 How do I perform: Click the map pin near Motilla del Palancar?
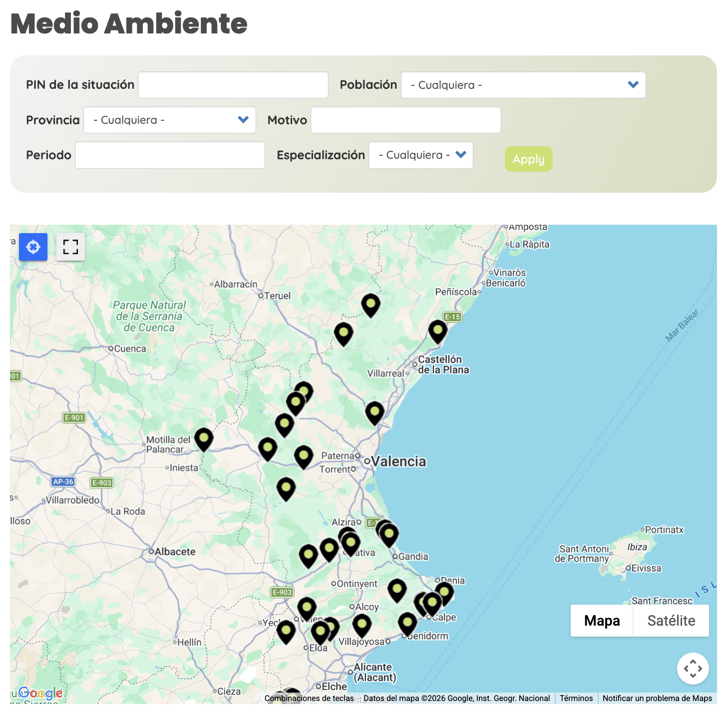(x=204, y=438)
